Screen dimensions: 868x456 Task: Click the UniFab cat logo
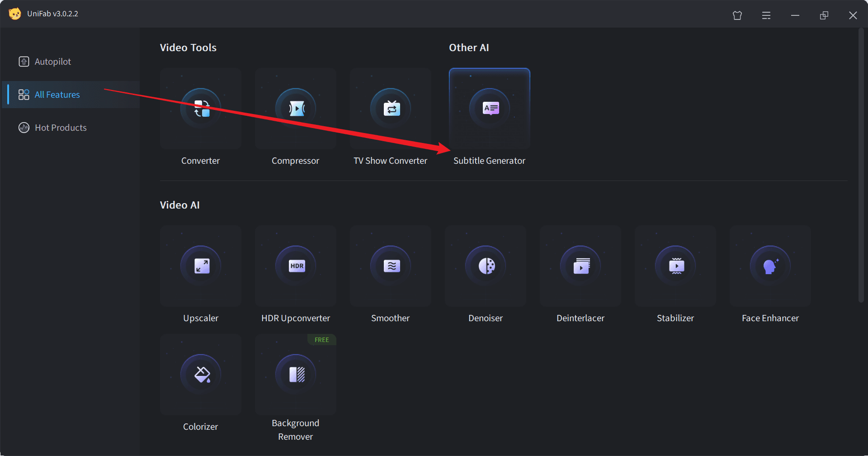point(15,14)
